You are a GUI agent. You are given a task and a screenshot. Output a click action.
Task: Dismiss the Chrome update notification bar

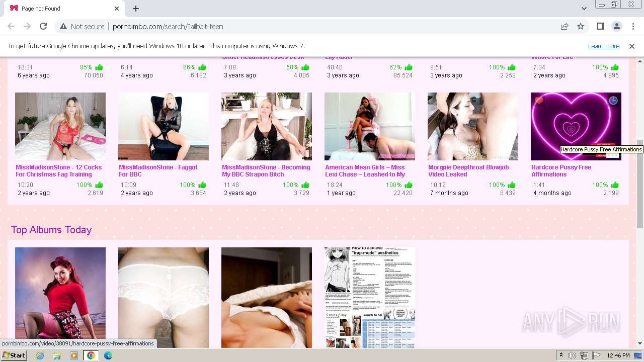point(632,46)
